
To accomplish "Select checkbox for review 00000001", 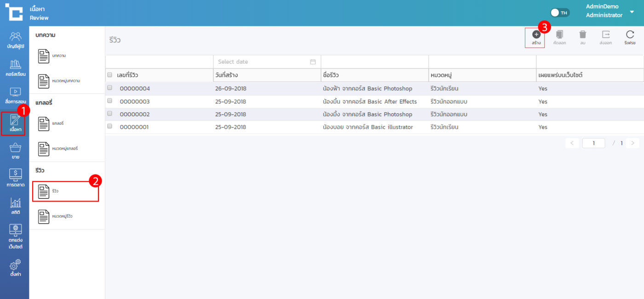I will 110,126.
